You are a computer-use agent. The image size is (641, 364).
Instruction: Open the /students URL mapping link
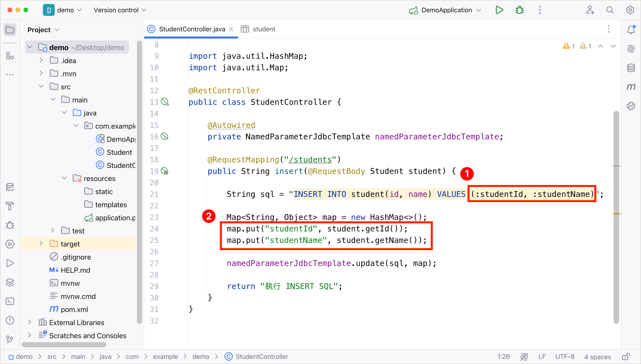coord(310,160)
